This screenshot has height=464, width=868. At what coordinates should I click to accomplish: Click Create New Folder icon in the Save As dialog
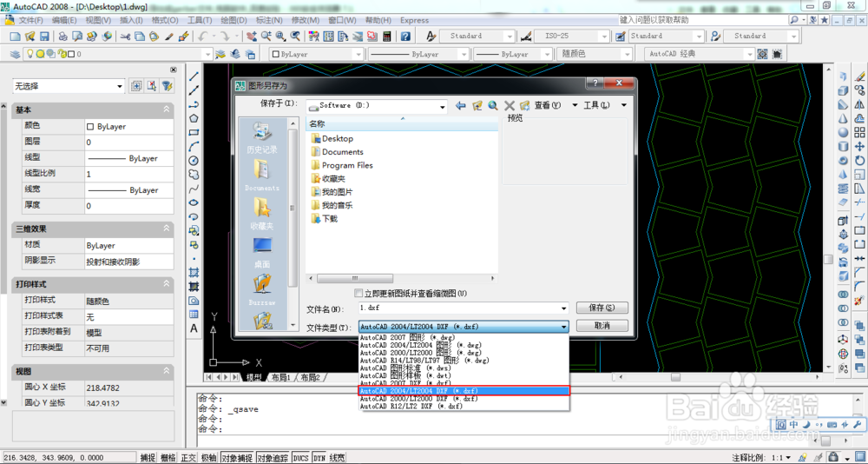coord(525,105)
